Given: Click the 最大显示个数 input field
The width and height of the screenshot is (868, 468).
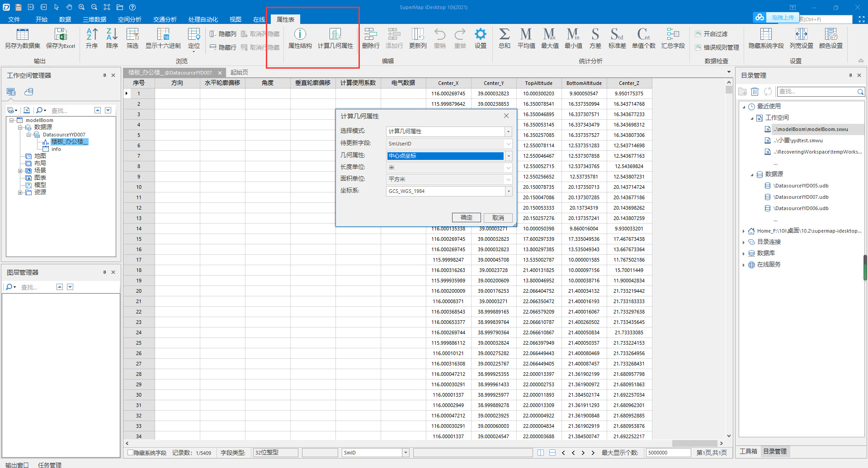Looking at the screenshot, I should [x=668, y=453].
